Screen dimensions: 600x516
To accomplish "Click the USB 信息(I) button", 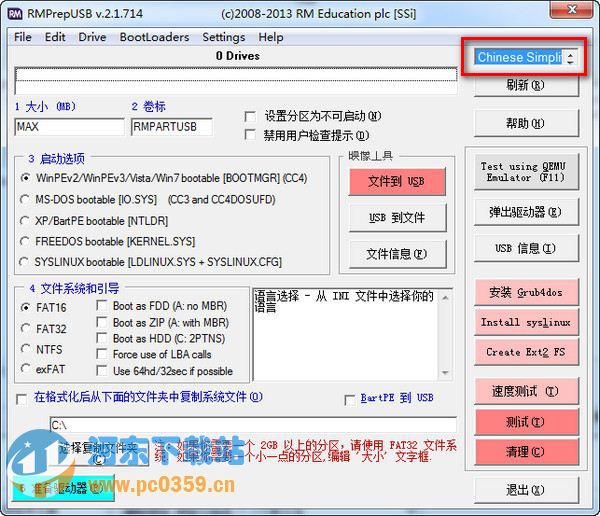I will click(526, 248).
